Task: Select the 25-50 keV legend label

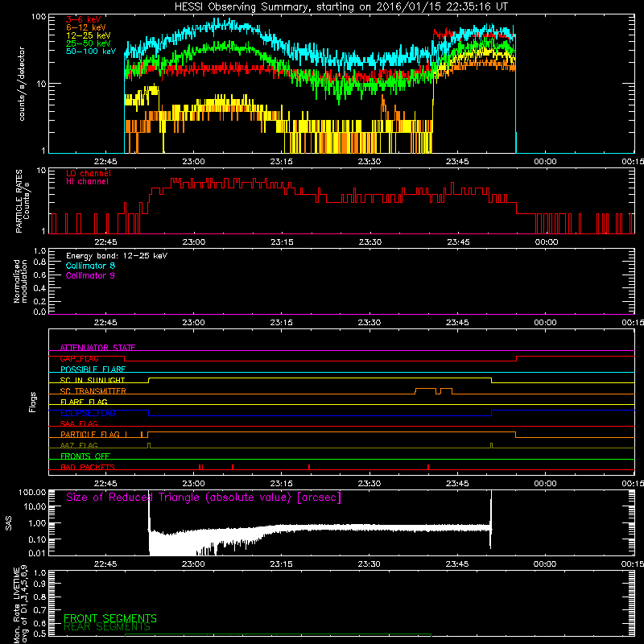Action: [89, 43]
